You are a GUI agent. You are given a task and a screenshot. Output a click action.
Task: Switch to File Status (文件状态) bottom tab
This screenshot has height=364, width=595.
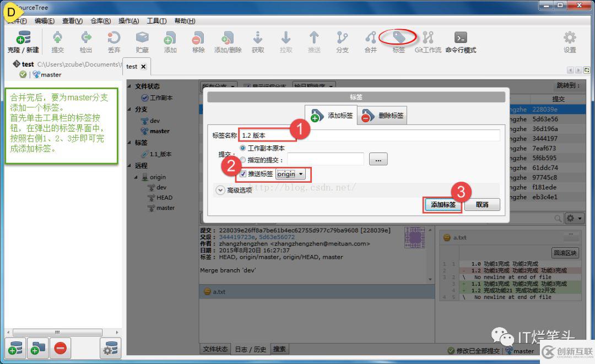tap(215, 349)
